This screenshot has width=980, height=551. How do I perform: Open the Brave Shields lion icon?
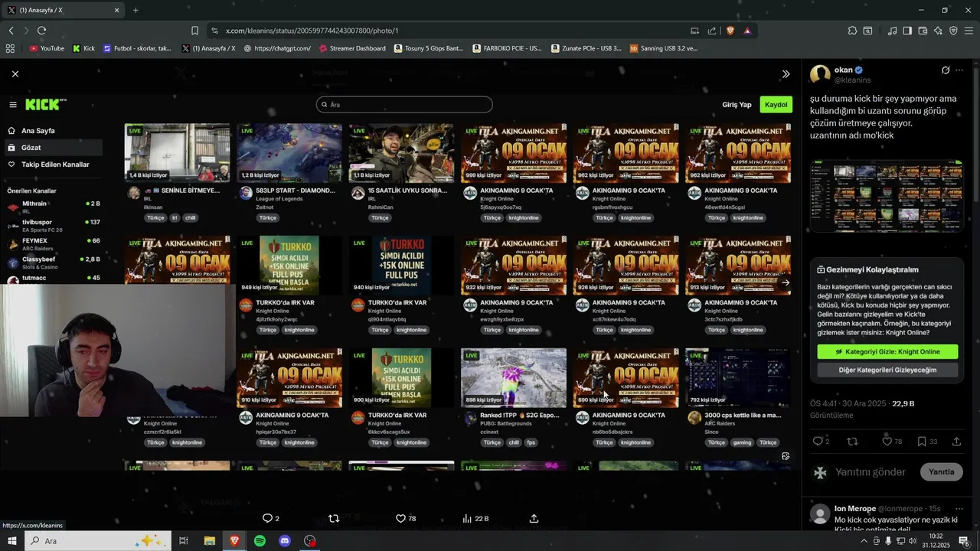pos(730,31)
